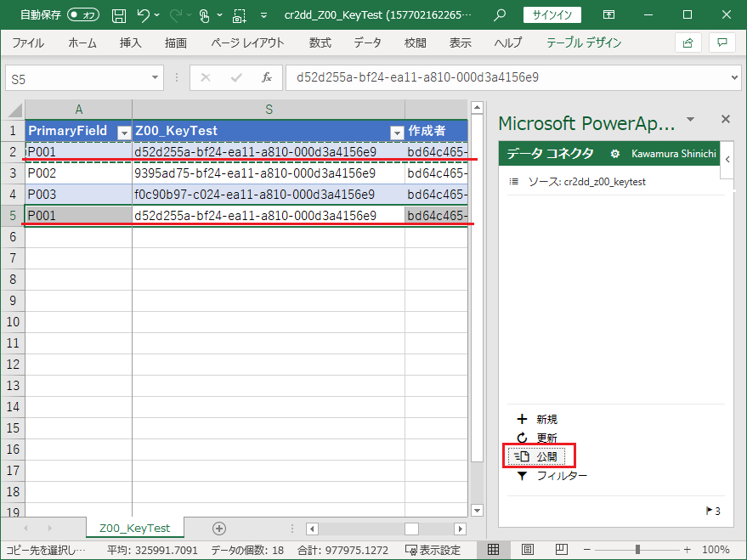Click the Save icon in title bar
The height and width of the screenshot is (560, 747).
[119, 15]
